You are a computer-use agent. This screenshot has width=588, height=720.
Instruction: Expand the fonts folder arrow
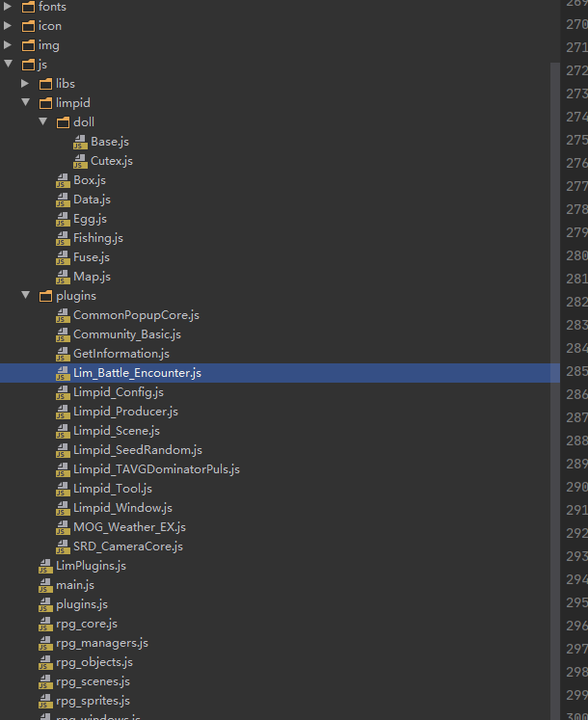pyautogui.click(x=8, y=7)
